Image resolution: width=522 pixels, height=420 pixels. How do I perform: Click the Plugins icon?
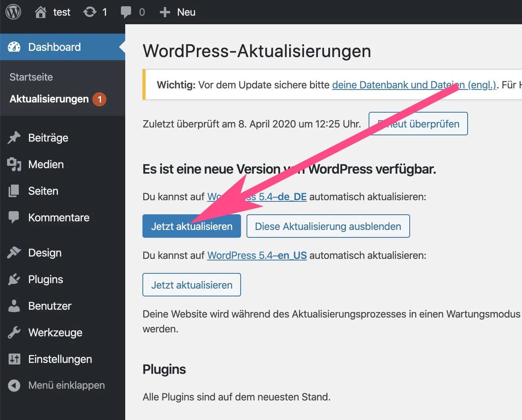point(14,279)
